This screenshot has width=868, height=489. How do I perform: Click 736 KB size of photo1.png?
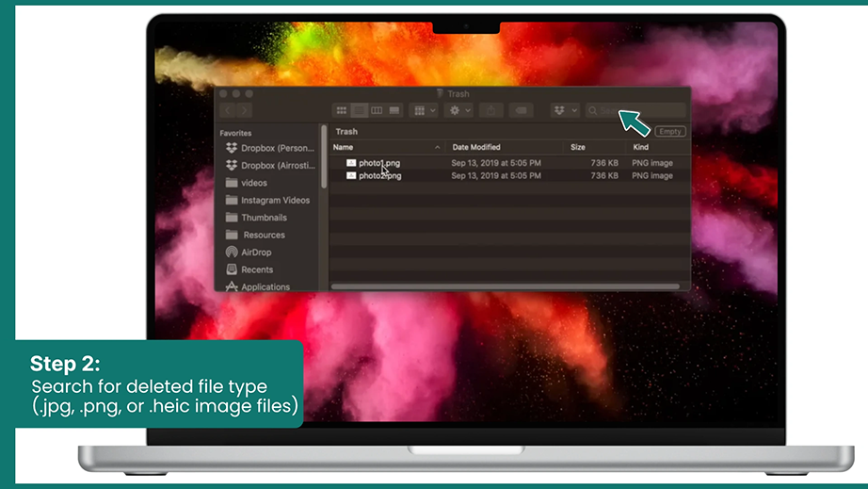(x=604, y=163)
